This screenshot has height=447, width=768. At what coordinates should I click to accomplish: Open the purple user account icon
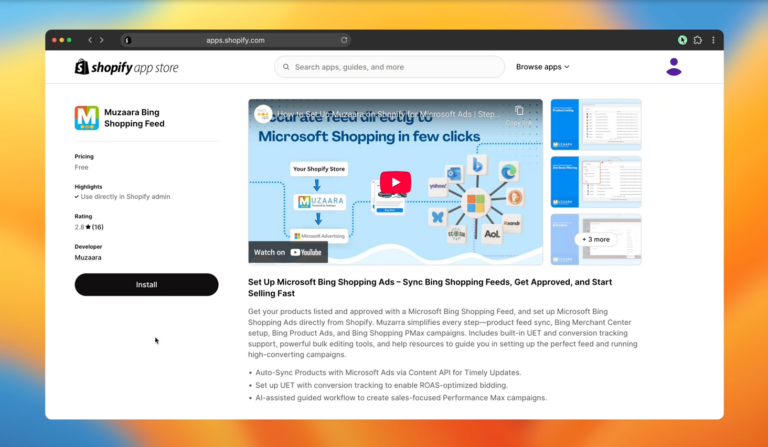point(673,67)
